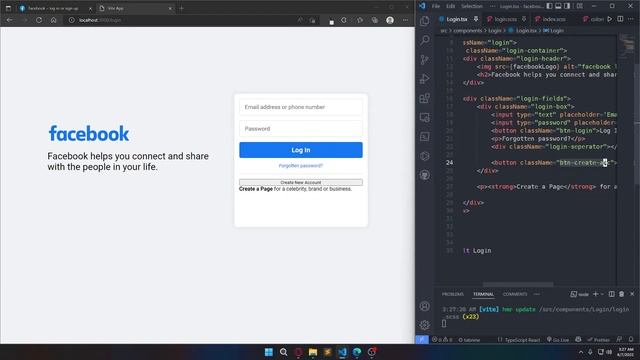Open editor More Actions ellipsis
640x360 pixels.
pyautogui.click(x=631, y=19)
